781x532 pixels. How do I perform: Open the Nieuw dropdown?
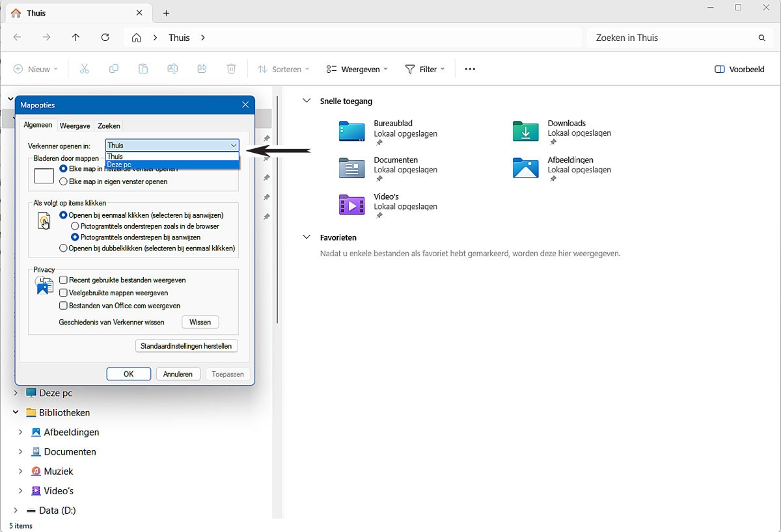tap(36, 69)
